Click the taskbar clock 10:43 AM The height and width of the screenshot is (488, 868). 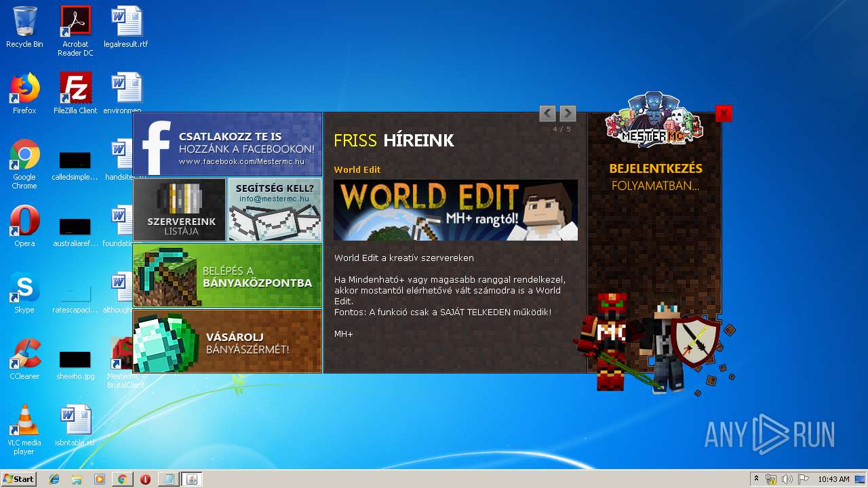[833, 479]
